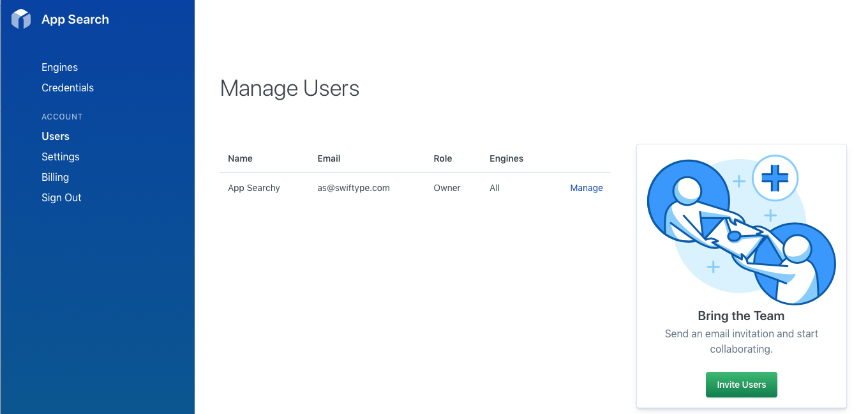This screenshot has width=868, height=414.
Task: Open the Credentials section
Action: coord(68,88)
